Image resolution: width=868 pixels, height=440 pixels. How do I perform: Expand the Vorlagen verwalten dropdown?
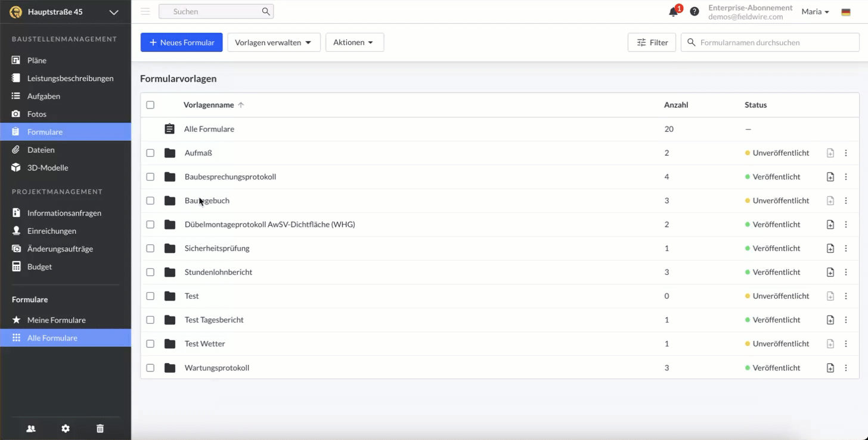pyautogui.click(x=274, y=42)
